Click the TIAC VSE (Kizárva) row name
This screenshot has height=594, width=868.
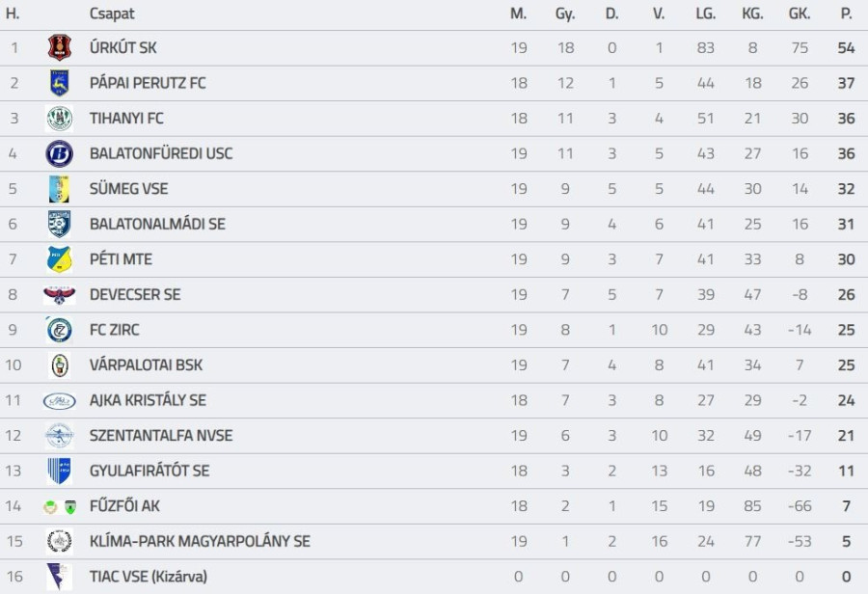148,577
